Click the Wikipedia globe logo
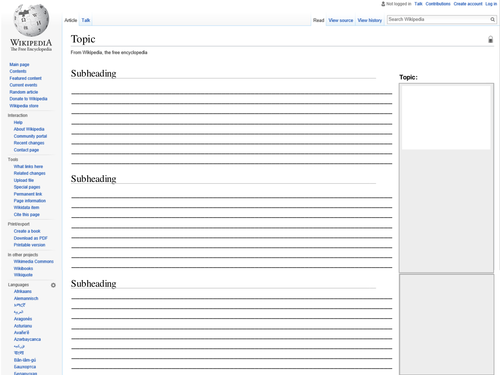Viewport: 500px width, 375px height. (31, 20)
